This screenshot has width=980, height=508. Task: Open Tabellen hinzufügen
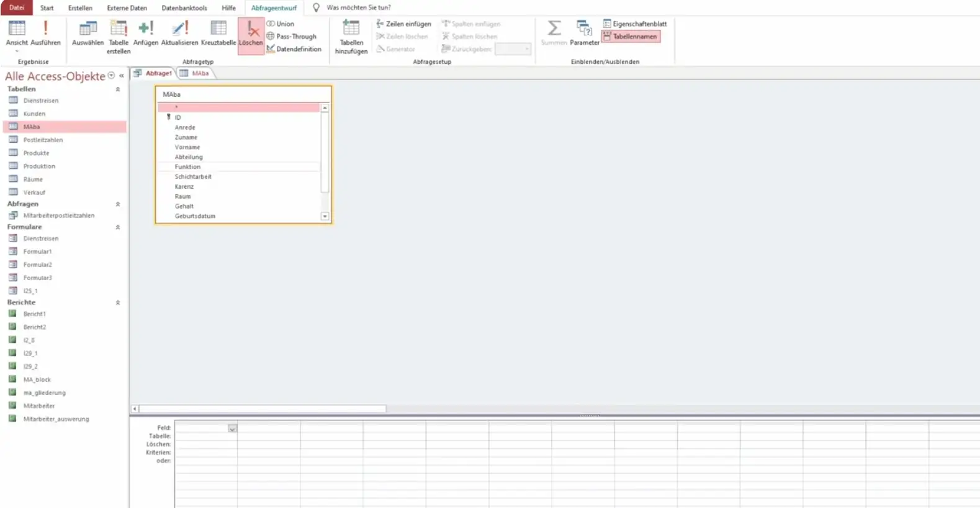tap(351, 37)
